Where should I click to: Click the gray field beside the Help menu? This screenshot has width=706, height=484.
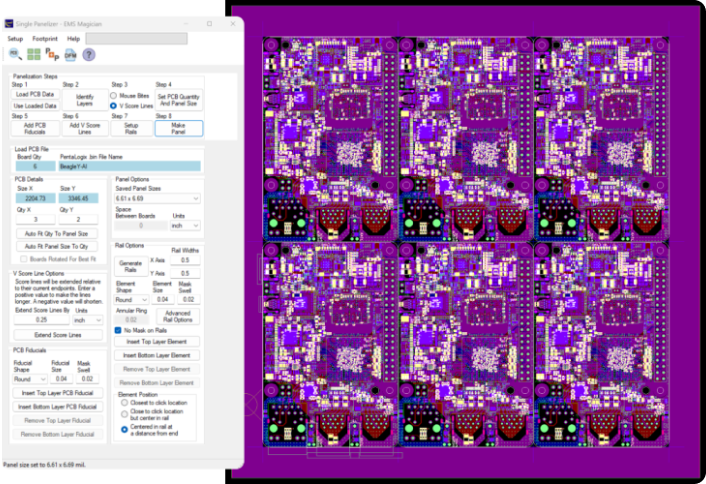(x=136, y=39)
